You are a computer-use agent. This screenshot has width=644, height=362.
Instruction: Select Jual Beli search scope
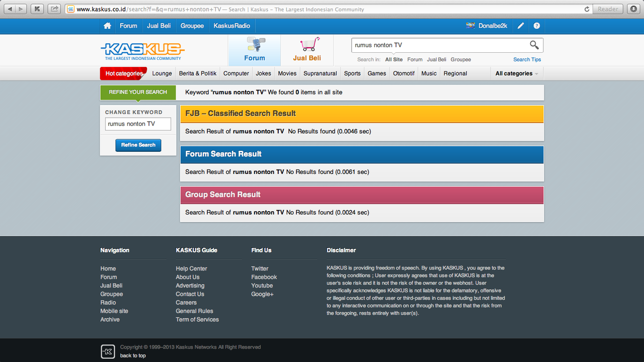(437, 59)
